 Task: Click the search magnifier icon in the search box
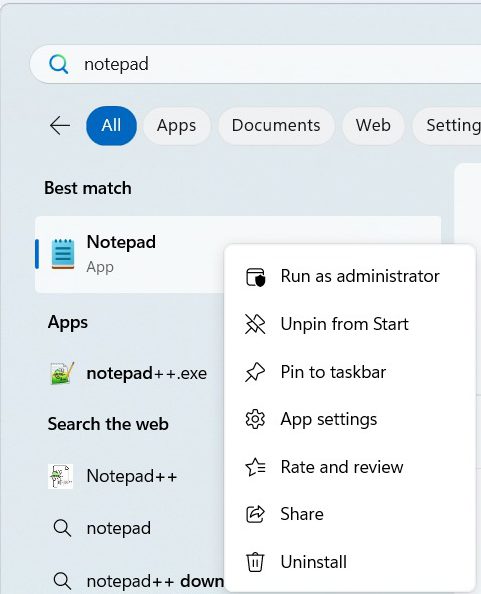pyautogui.click(x=59, y=64)
